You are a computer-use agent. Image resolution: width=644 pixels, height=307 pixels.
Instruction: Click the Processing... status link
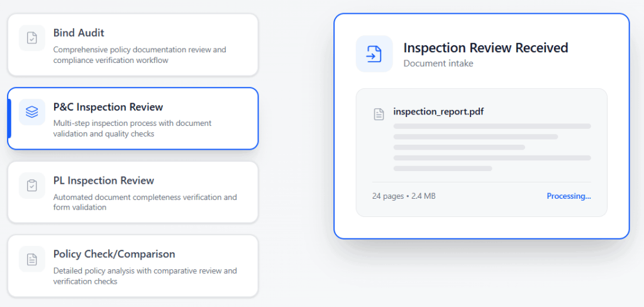click(x=569, y=196)
